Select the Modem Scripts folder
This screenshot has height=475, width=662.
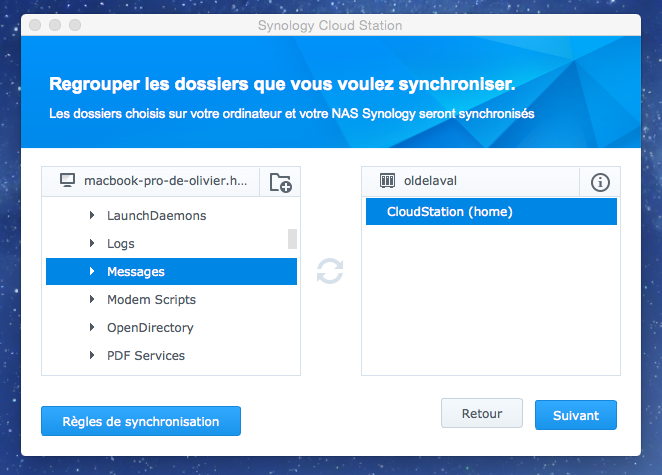[171, 299]
